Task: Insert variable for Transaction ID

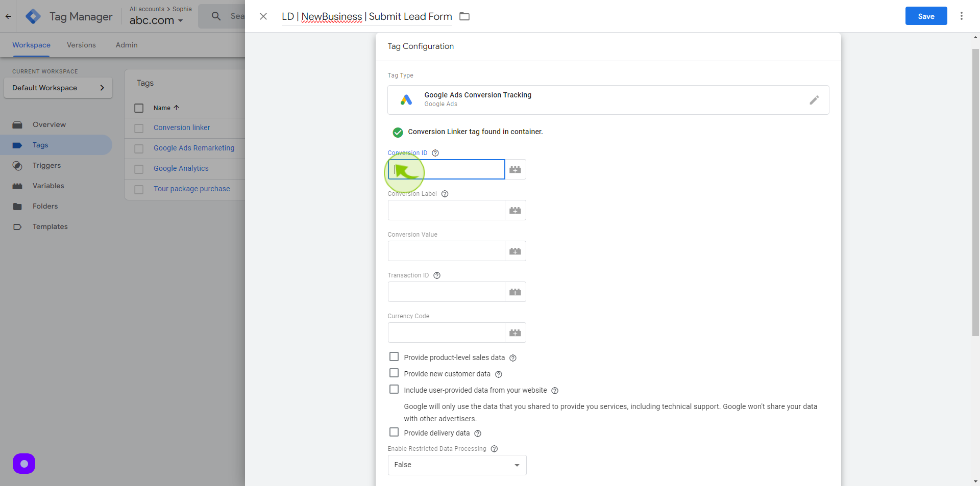Action: (516, 292)
